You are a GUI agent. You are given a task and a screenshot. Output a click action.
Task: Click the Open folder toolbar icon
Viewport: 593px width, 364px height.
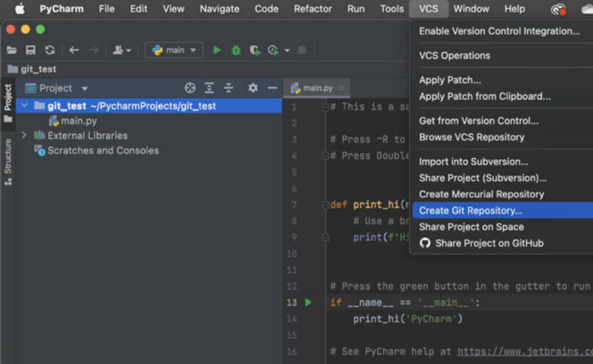12,50
